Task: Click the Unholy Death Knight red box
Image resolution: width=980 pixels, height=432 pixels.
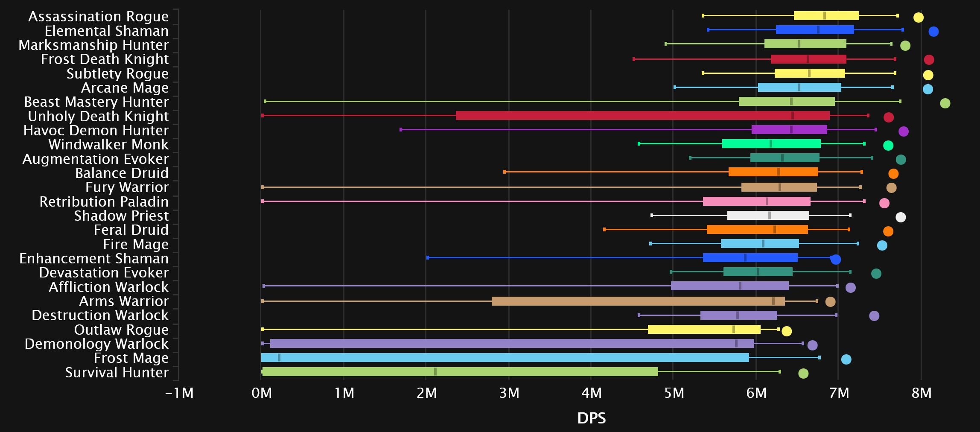Action: pyautogui.click(x=642, y=116)
